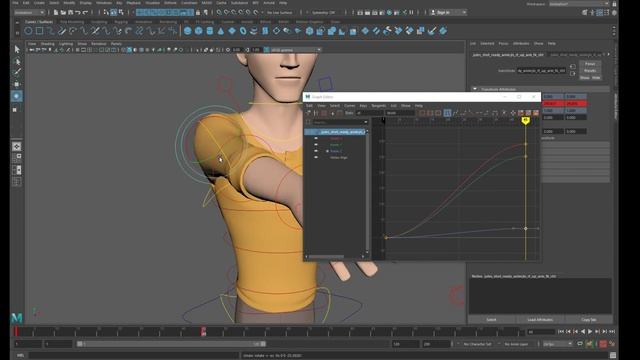Open the No Anim Layer dropdown
Viewport: 640px width, 360px height.
[x=517, y=344]
